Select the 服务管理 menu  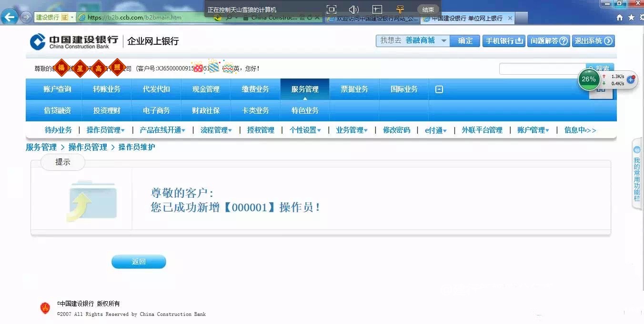305,89
